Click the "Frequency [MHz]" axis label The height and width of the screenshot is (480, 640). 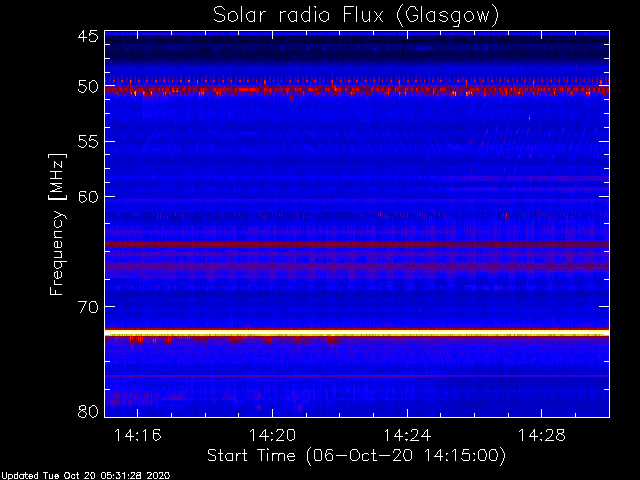(58, 224)
